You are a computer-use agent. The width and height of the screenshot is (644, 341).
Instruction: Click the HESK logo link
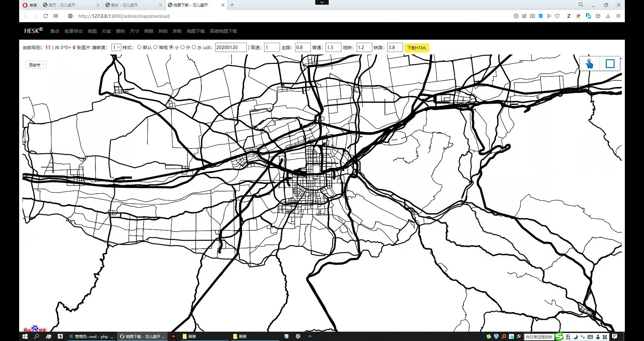[33, 31]
